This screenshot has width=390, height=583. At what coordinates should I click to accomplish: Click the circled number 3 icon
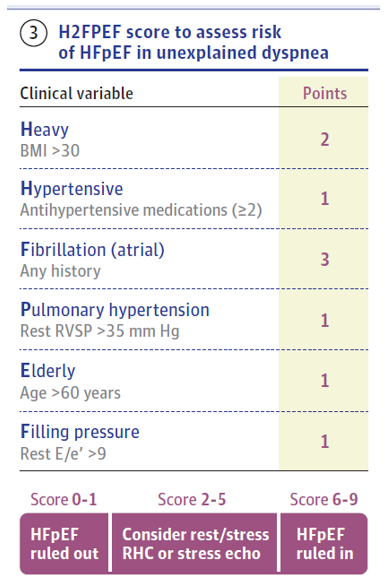click(x=33, y=33)
